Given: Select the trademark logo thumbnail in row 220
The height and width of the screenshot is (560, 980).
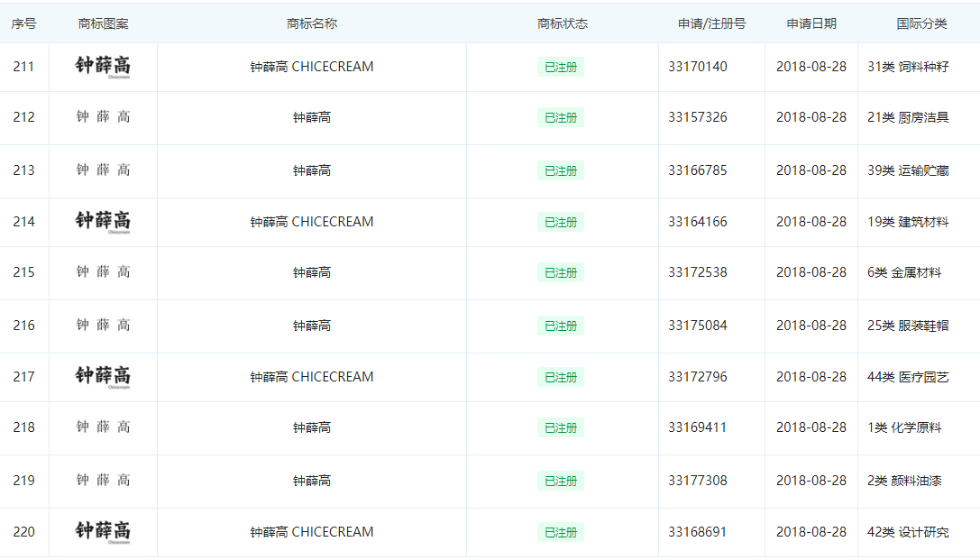Looking at the screenshot, I should [103, 532].
